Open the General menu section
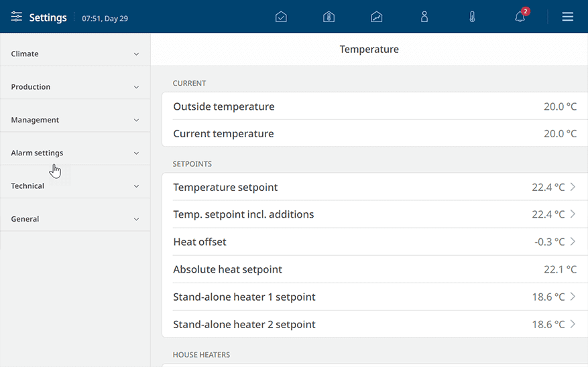 (x=75, y=219)
